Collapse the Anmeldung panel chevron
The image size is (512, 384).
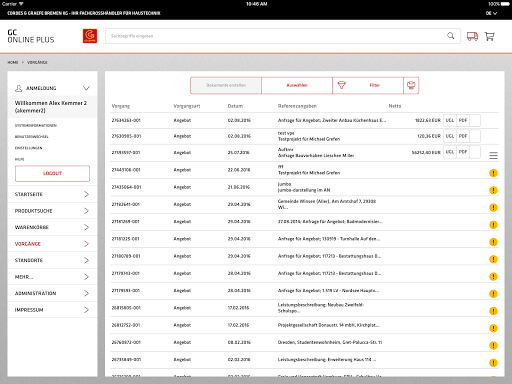[86, 88]
